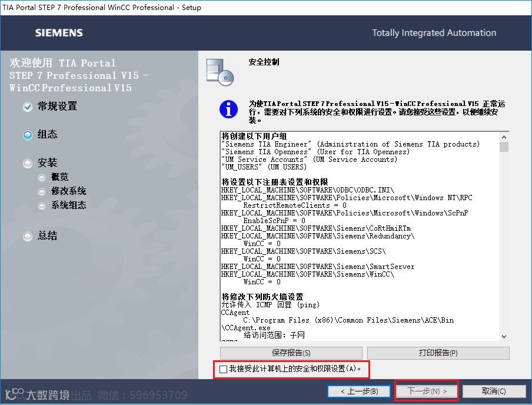
Task: Click the Siemens\SCS registry line
Action: click(x=303, y=251)
